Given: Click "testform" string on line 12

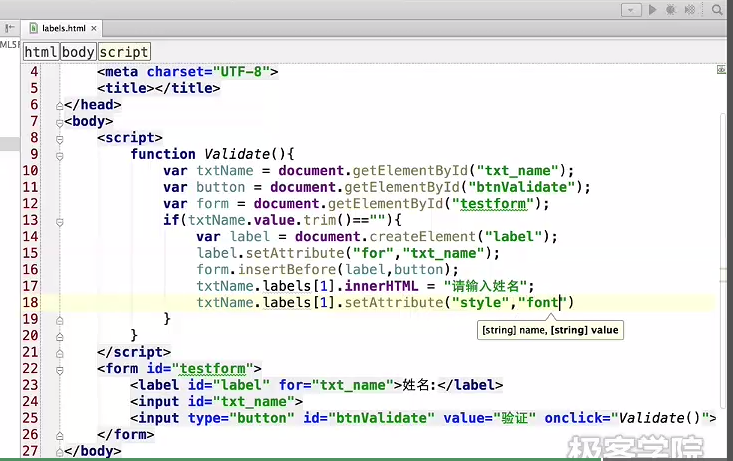Looking at the screenshot, I should click(x=493, y=204).
